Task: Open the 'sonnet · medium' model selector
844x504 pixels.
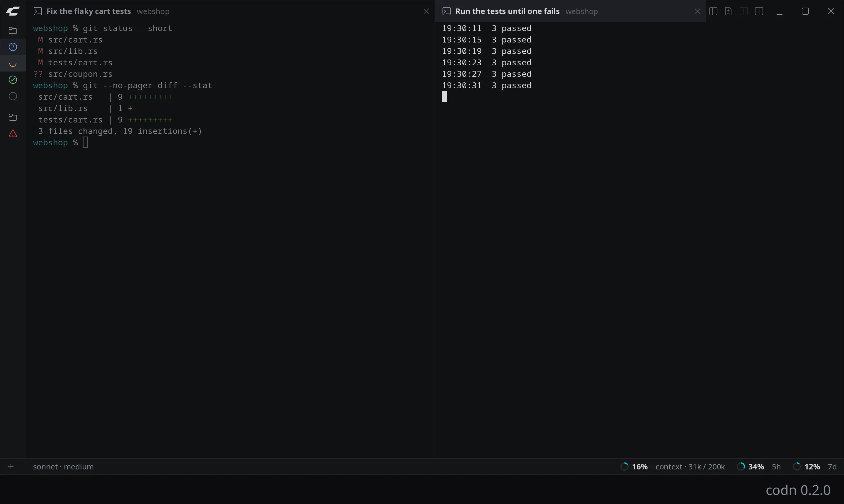Action: tap(63, 467)
